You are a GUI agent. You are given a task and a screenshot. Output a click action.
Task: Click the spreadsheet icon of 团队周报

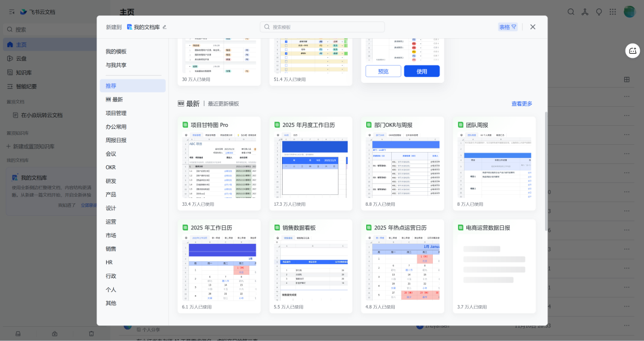pos(460,125)
